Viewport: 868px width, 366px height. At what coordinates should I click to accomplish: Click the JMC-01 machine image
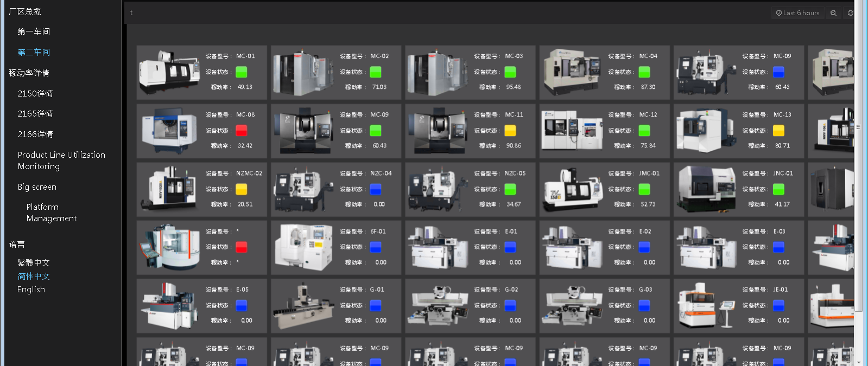(572, 189)
